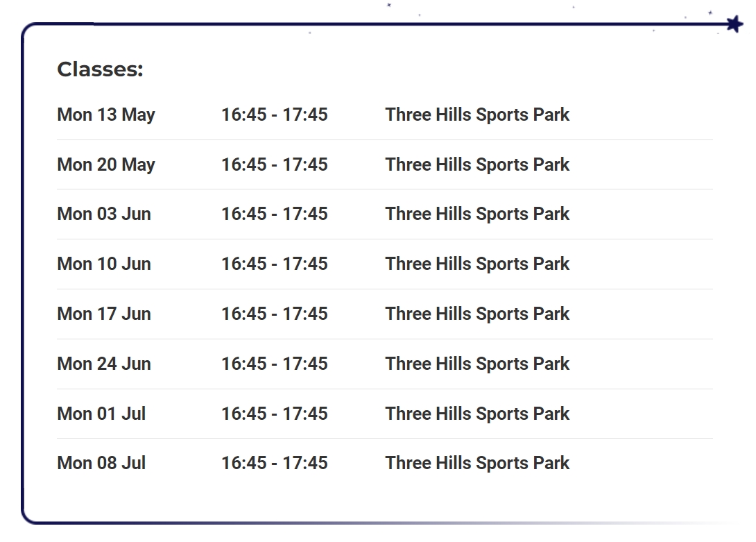Select the Mon 01 Jul date
756x542 pixels.
(101, 414)
